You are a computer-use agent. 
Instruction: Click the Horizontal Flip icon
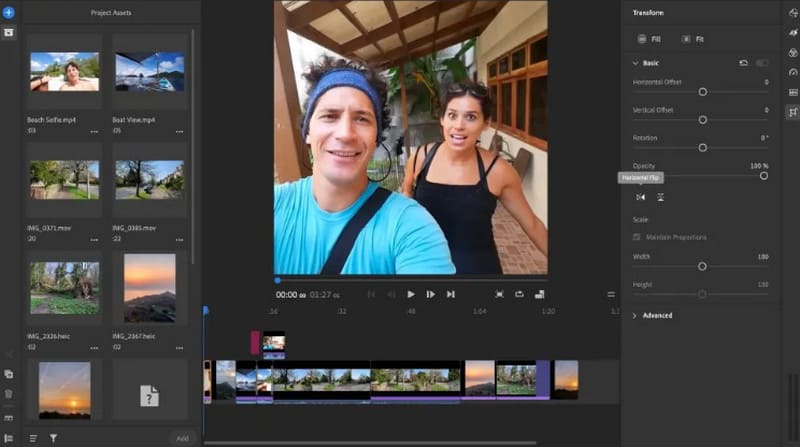[x=641, y=197]
